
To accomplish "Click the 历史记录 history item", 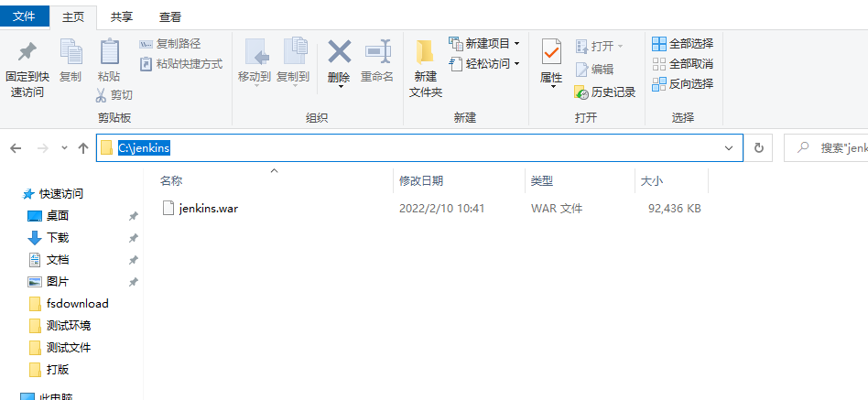I will [x=605, y=92].
